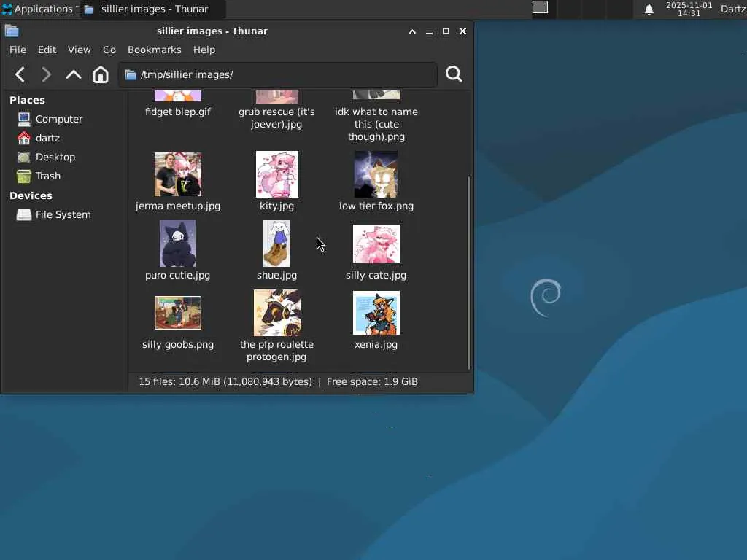747x560 pixels.
Task: Click the dartz label in Places
Action: pos(47,138)
